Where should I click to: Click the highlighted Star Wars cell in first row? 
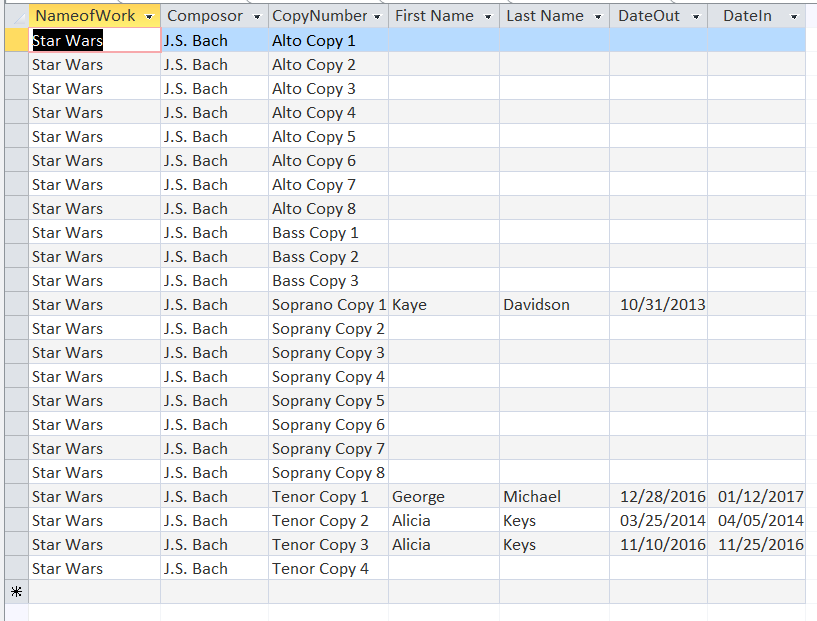[94, 40]
